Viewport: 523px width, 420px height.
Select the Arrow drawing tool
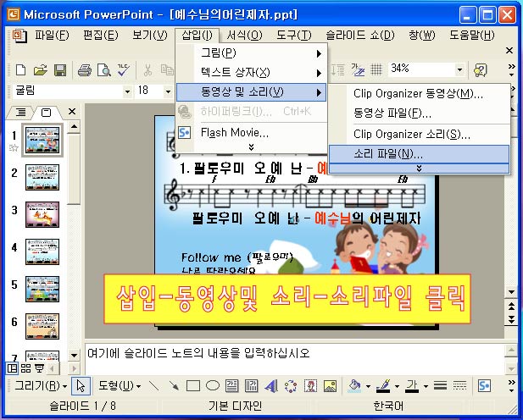(174, 386)
